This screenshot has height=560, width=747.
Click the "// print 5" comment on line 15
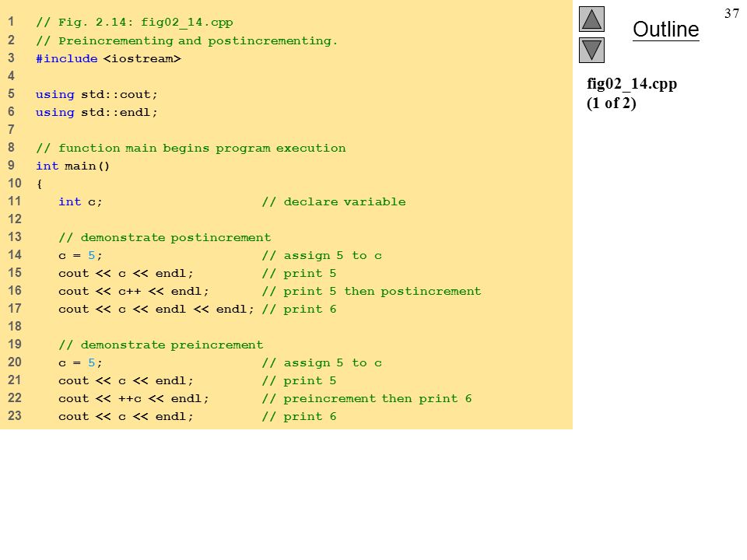299,273
